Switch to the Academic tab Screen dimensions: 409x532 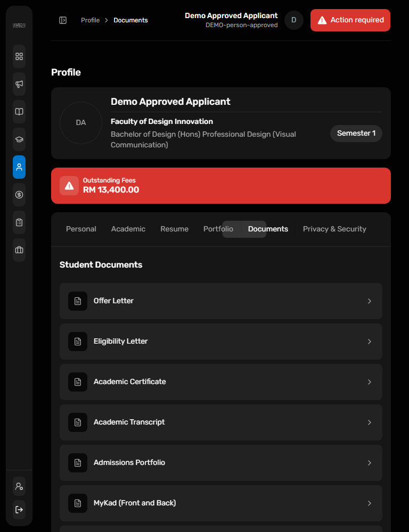pyautogui.click(x=128, y=229)
